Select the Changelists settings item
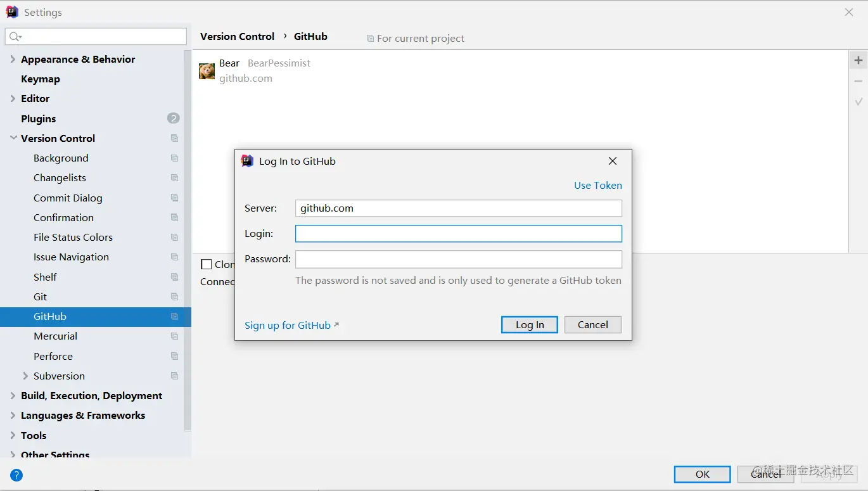Image resolution: width=868 pixels, height=491 pixels. coord(60,177)
